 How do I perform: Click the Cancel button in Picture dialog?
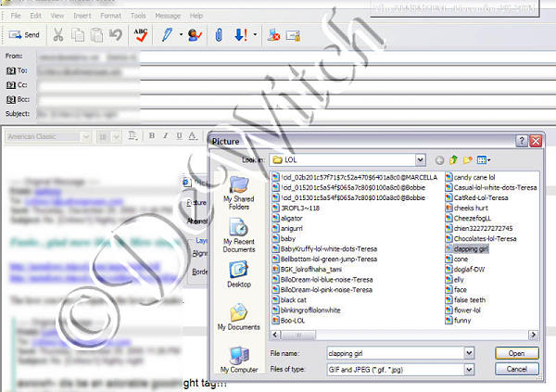[516, 369]
